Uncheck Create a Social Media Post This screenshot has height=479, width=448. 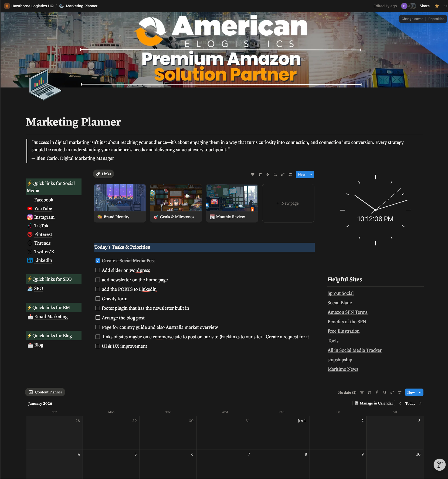point(98,261)
